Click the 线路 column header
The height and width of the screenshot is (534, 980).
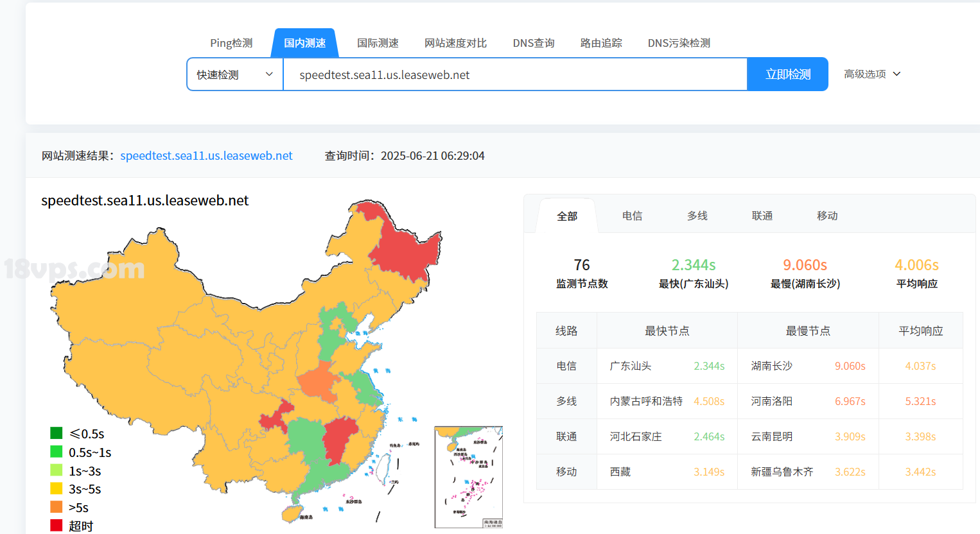(566, 331)
